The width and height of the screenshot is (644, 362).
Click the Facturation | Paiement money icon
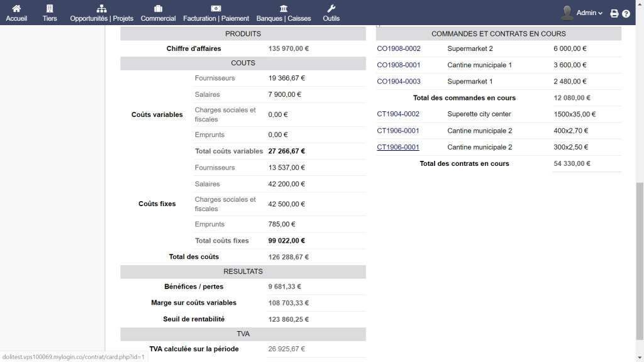216,8
